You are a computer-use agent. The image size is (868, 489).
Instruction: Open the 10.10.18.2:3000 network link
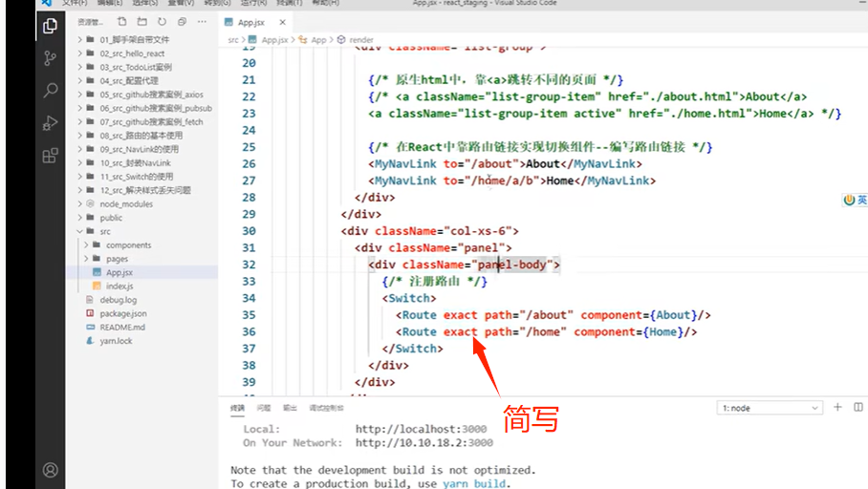(x=424, y=442)
